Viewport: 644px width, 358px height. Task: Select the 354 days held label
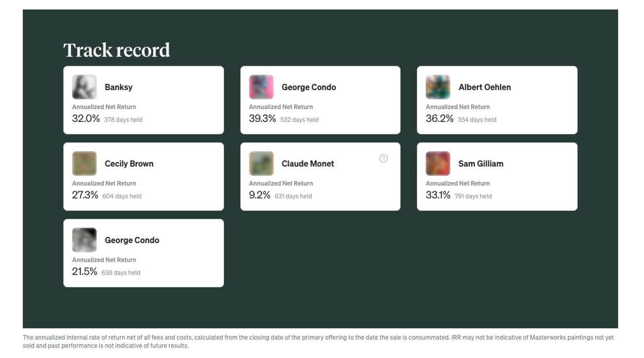[477, 120]
